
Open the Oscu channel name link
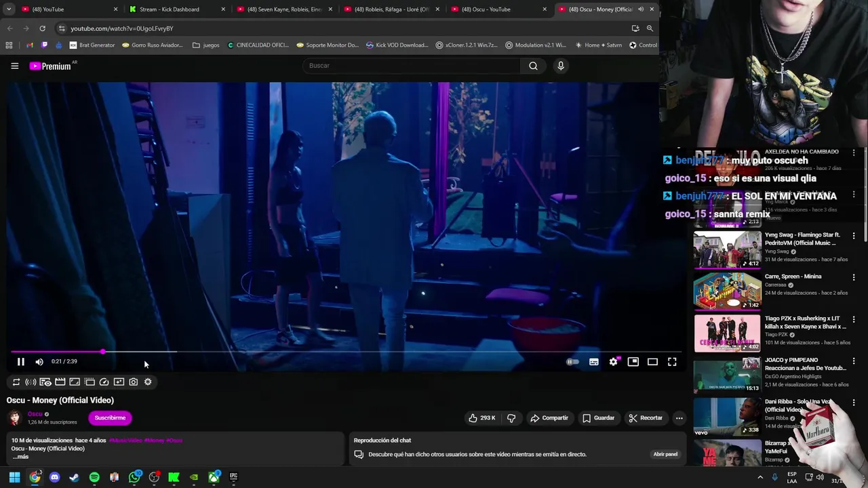[35, 414]
